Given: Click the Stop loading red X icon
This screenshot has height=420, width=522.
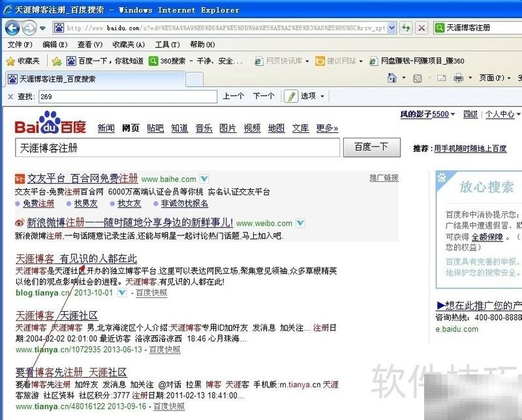Looking at the screenshot, I should tap(422, 28).
